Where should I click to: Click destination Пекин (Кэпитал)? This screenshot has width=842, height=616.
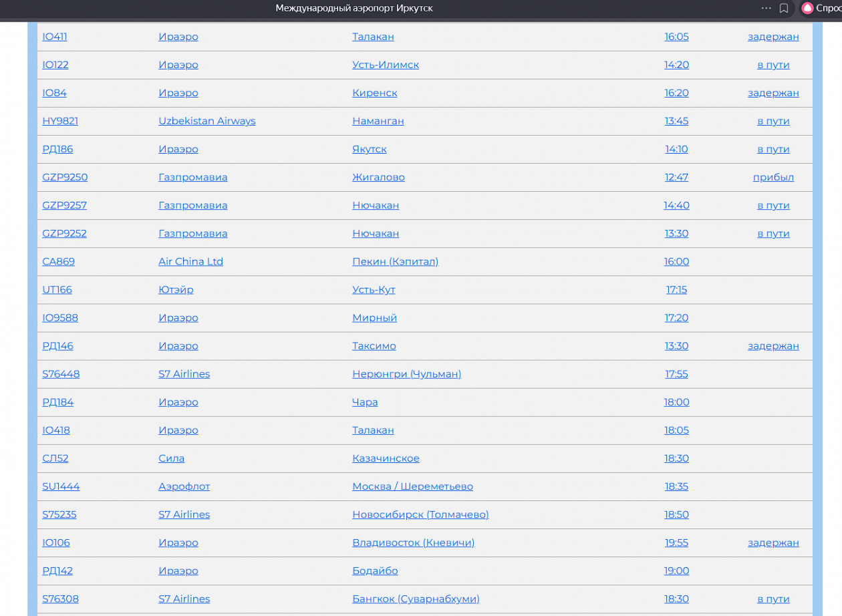[395, 261]
